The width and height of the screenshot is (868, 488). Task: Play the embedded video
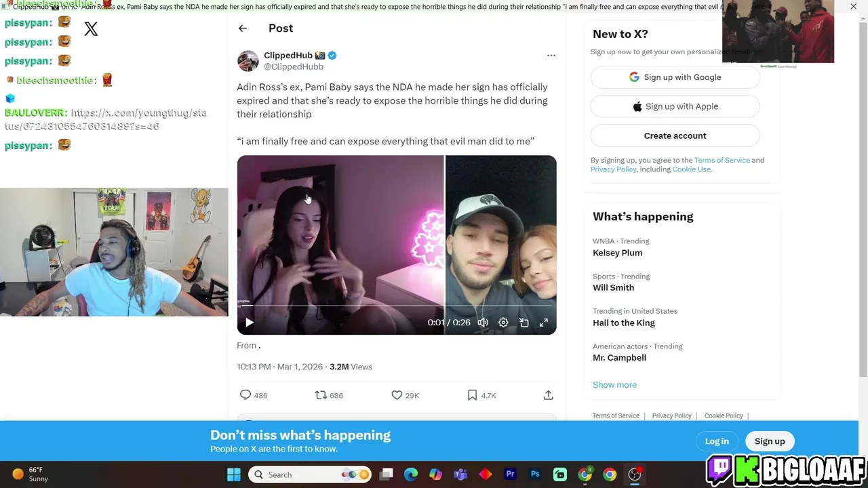click(x=249, y=323)
